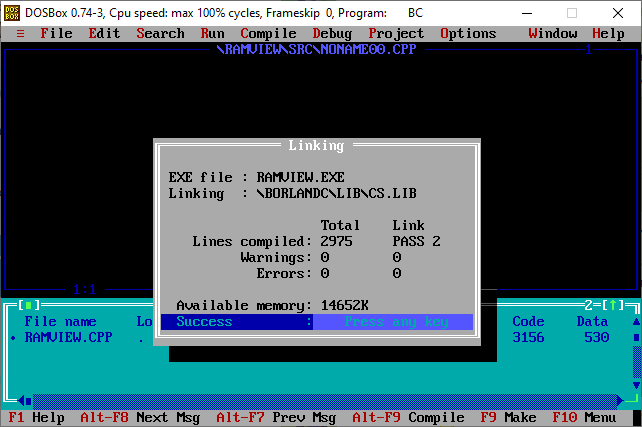This screenshot has width=642, height=427.
Task: Open the Debug menu
Action: point(332,34)
